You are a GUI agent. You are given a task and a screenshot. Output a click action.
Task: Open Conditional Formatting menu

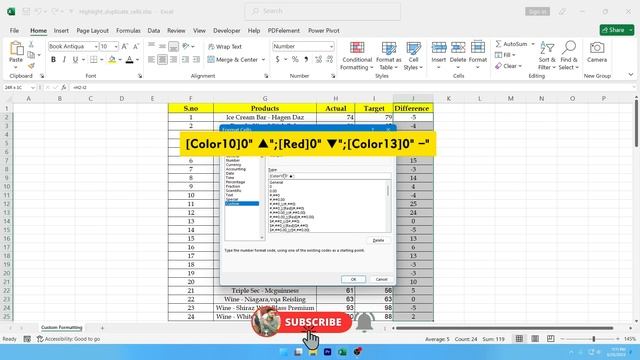[357, 56]
